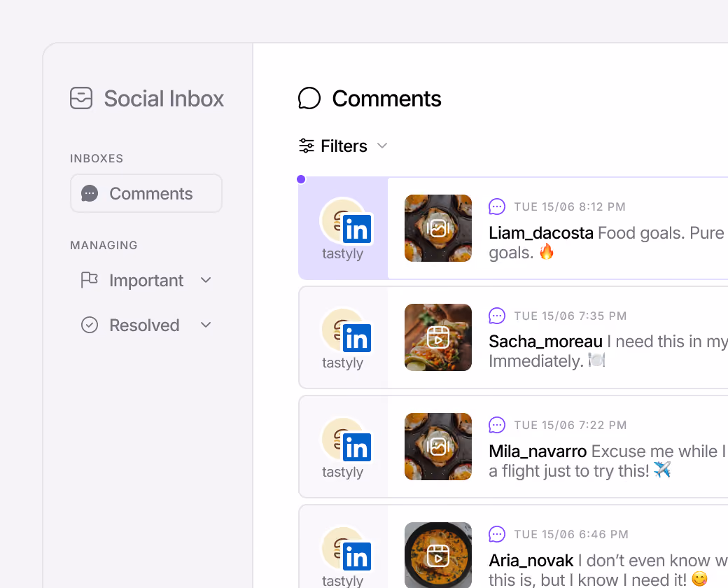The image size is (728, 588).
Task: Expand the Important chevron
Action: [x=206, y=280]
